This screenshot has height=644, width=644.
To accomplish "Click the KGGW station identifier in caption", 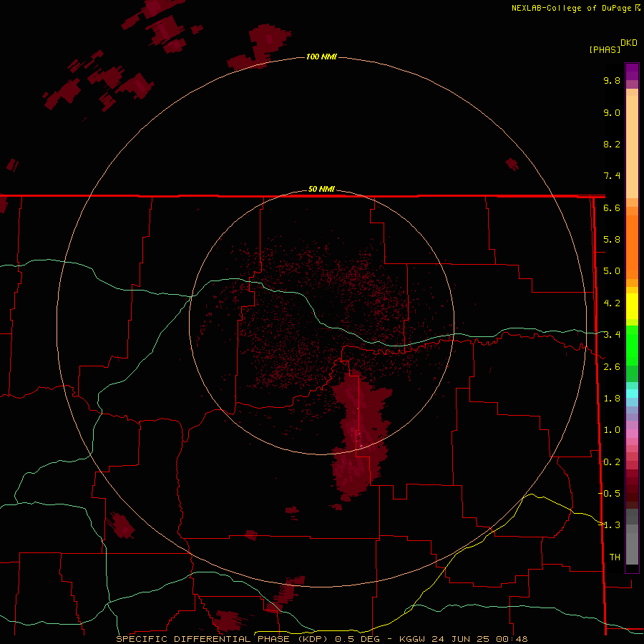I will pos(412,639).
